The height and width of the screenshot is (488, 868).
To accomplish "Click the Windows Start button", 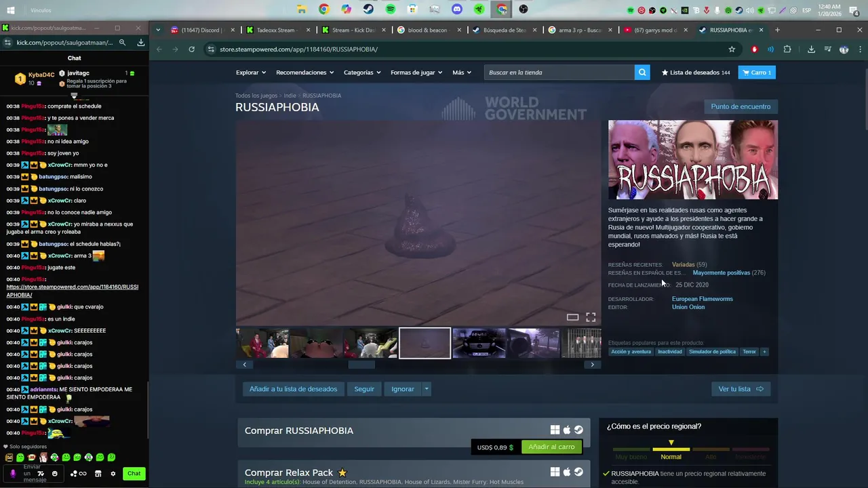I will [11, 10].
